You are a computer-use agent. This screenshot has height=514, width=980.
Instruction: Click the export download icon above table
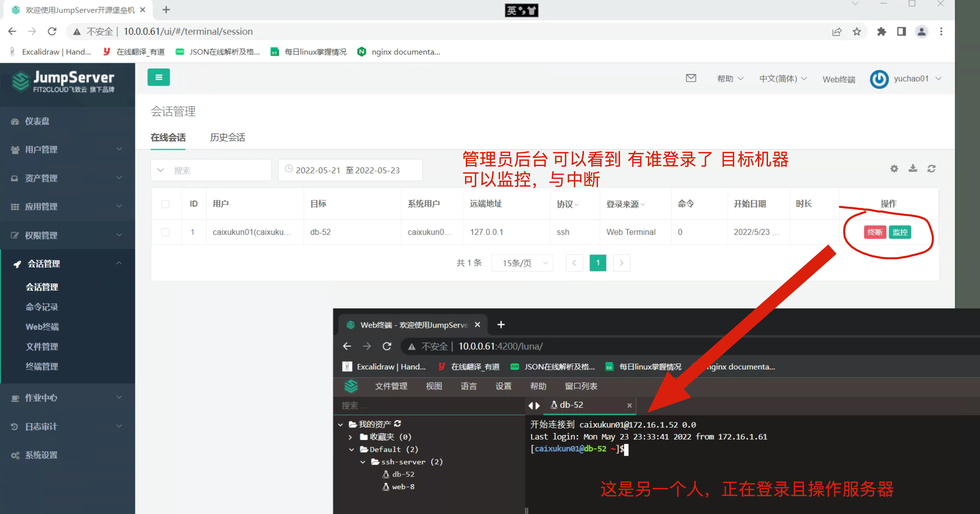(x=913, y=168)
